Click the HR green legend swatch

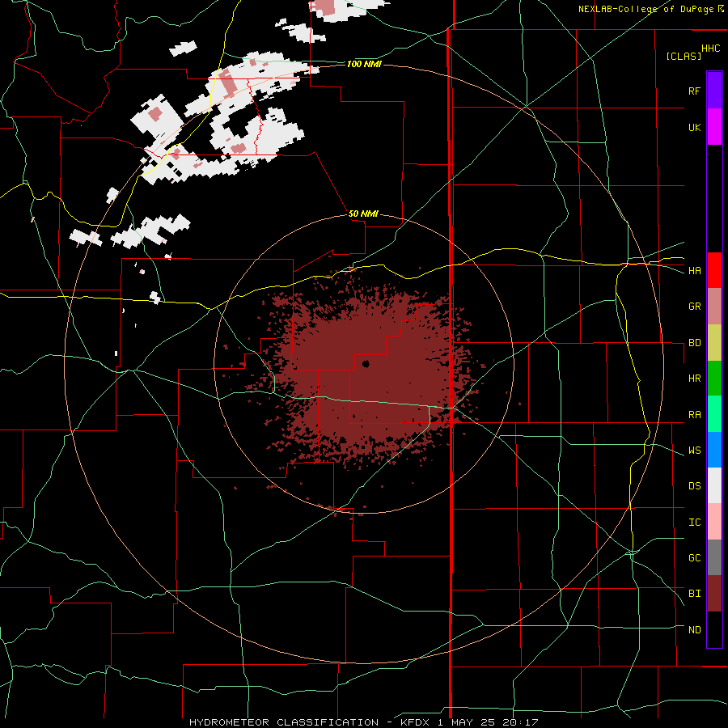coord(714,379)
